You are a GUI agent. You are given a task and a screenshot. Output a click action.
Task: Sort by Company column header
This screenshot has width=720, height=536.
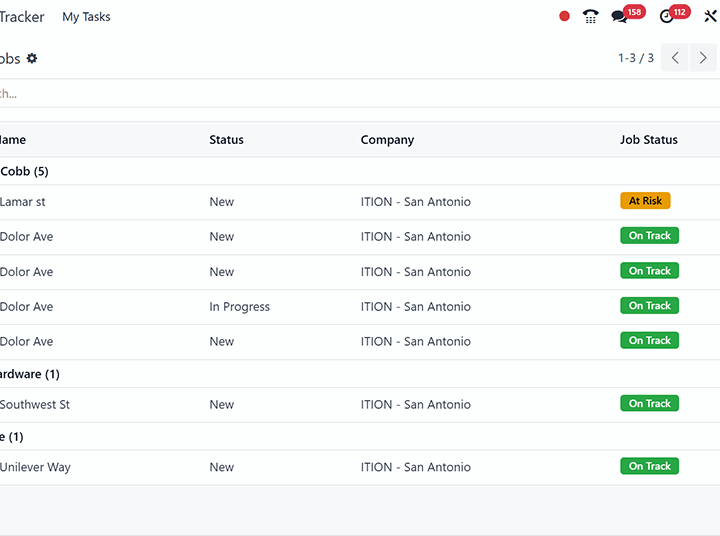[x=387, y=140]
